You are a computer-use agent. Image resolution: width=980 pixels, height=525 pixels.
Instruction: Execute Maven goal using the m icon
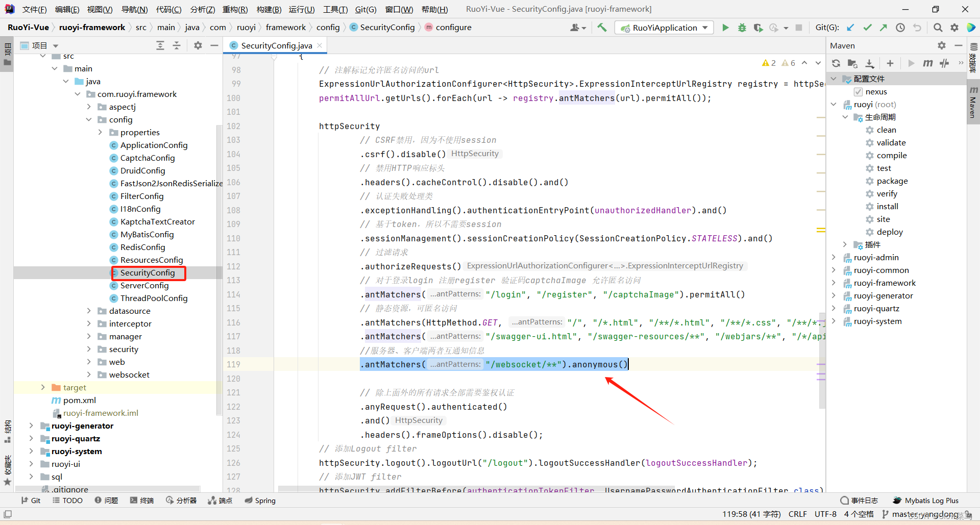pyautogui.click(x=928, y=63)
